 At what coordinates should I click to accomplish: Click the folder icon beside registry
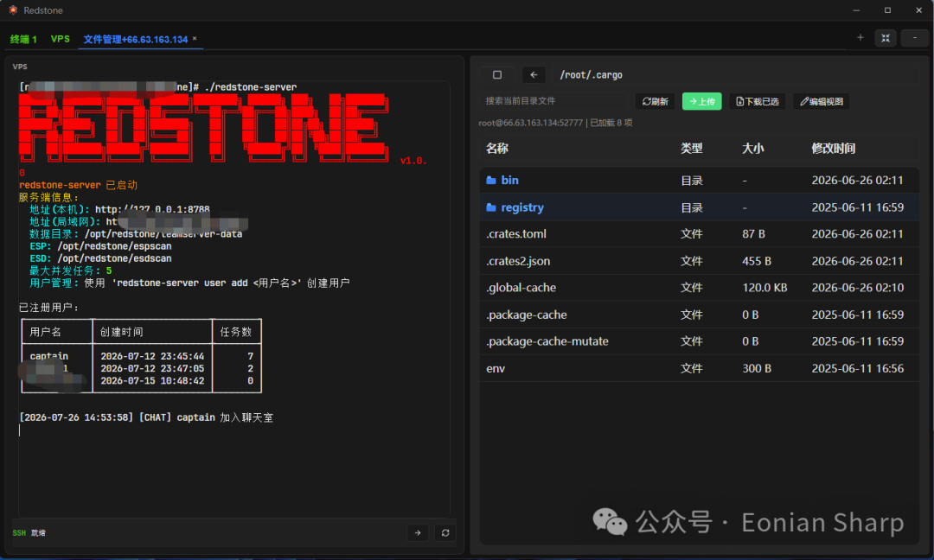[491, 207]
